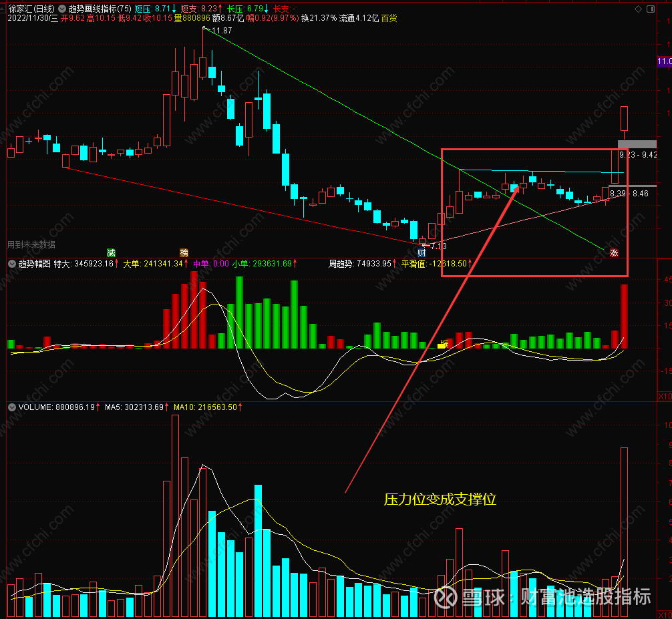
Task: Click the 榜 event marker
Action: (x=184, y=252)
